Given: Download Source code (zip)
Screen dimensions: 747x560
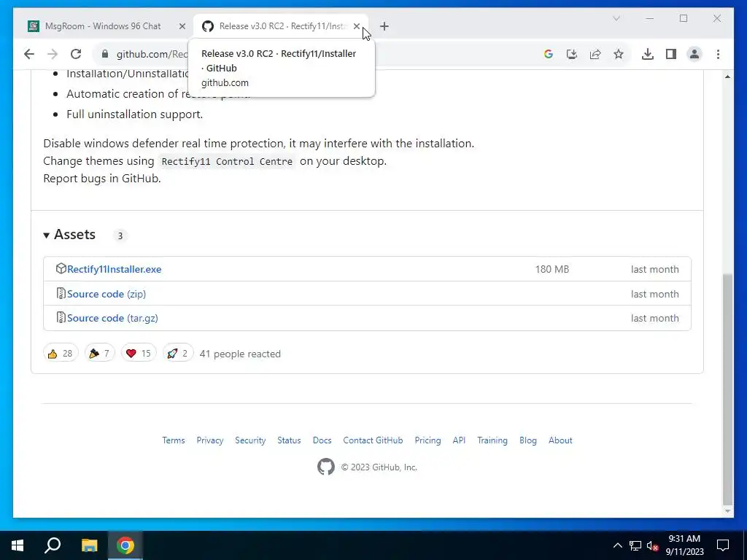Looking at the screenshot, I should [107, 294].
